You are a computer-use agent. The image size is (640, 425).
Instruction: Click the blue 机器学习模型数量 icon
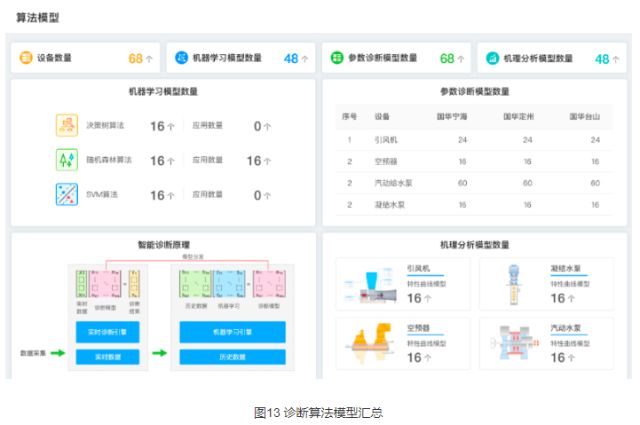(181, 58)
